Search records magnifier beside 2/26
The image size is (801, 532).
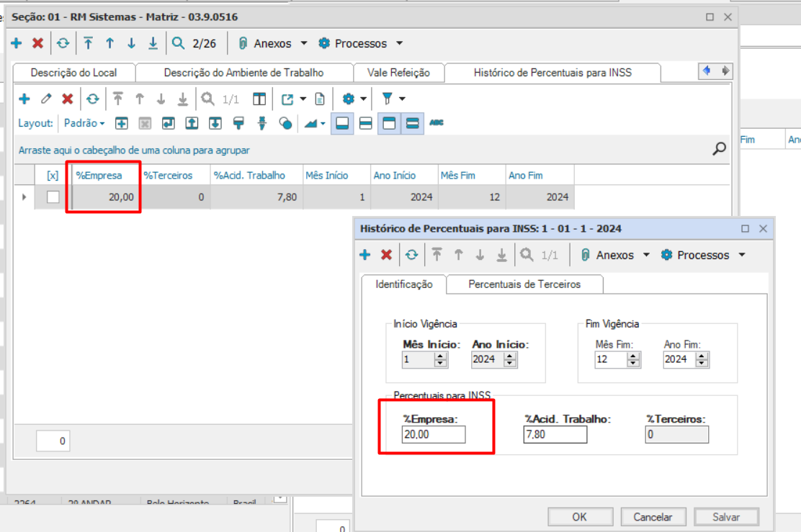(178, 43)
